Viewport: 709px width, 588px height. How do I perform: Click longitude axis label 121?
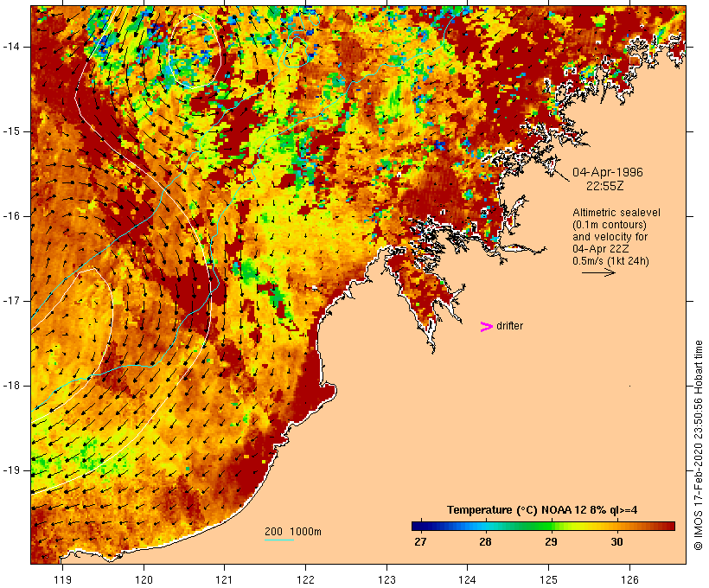pos(224,580)
